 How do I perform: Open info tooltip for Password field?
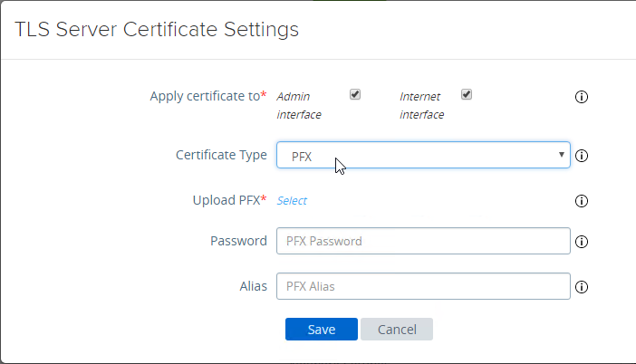pyautogui.click(x=583, y=242)
